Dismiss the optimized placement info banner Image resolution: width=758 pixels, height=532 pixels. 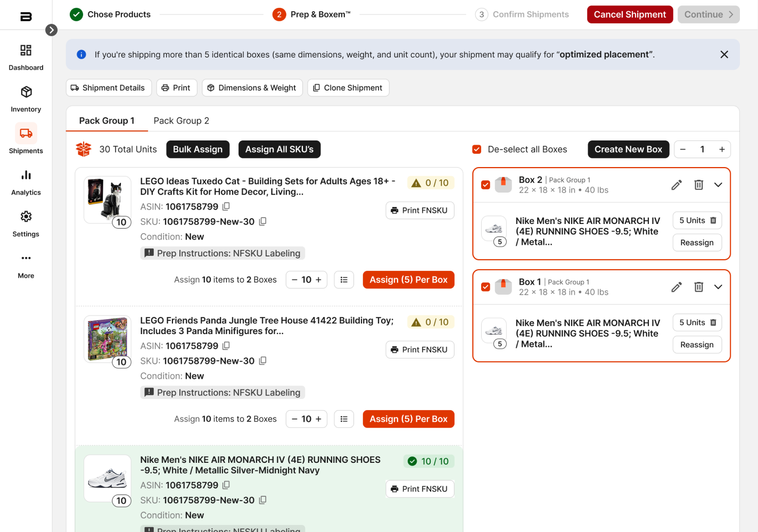[724, 54]
